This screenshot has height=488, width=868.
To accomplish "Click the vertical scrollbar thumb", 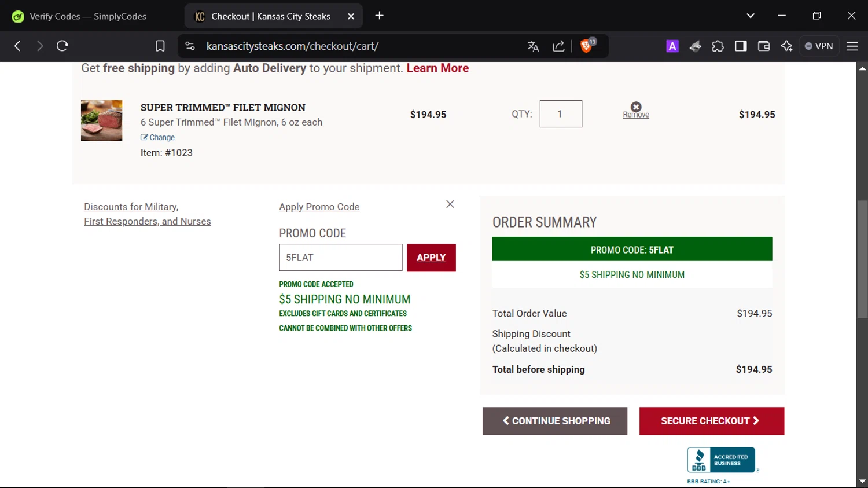I will tap(862, 259).
